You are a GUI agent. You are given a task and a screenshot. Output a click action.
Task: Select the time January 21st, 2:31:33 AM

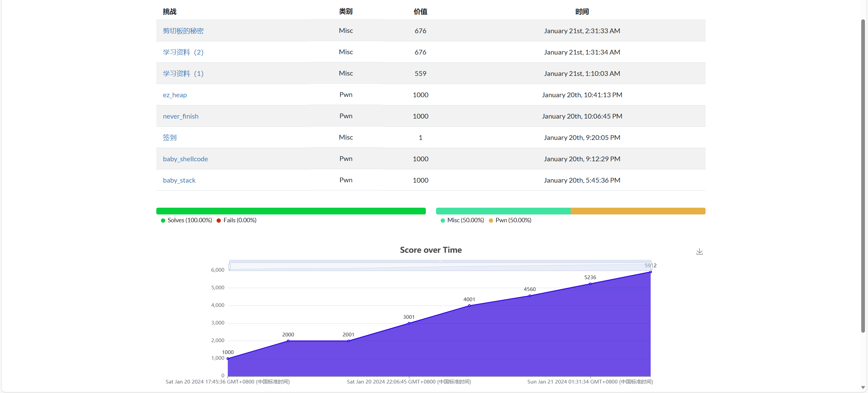[x=582, y=31]
